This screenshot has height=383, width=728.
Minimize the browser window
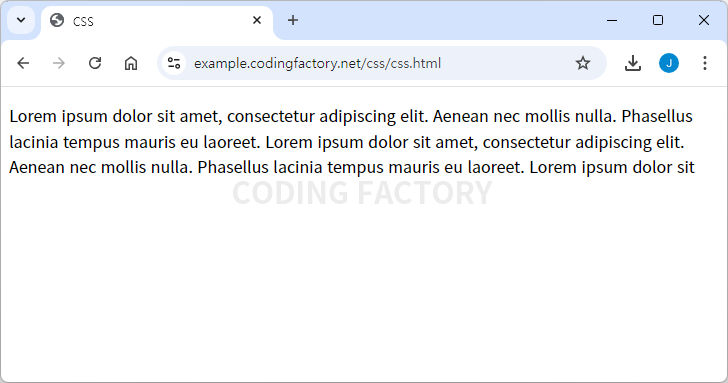[612, 20]
